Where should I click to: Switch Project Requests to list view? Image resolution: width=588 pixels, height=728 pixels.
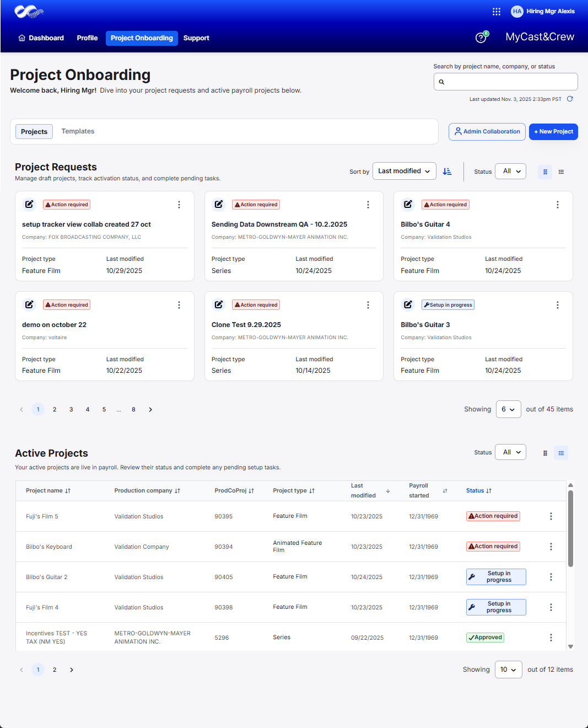[561, 172]
